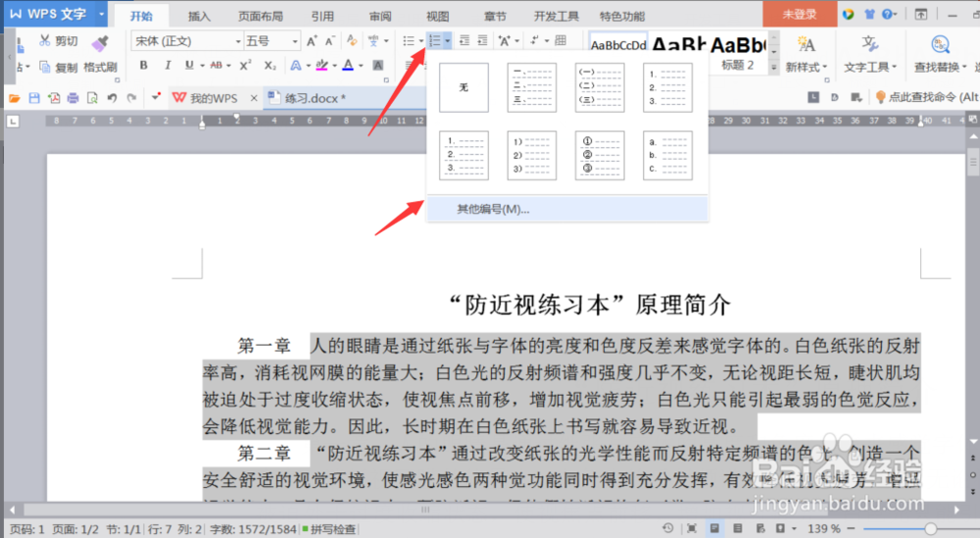Viewport: 980px width, 538px height.
Task: Close the 我的WPS tab
Action: click(254, 98)
